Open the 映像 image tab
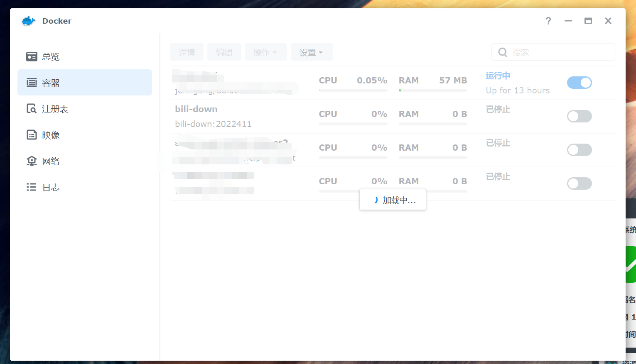Image resolution: width=636 pixels, height=364 pixels. click(85, 135)
